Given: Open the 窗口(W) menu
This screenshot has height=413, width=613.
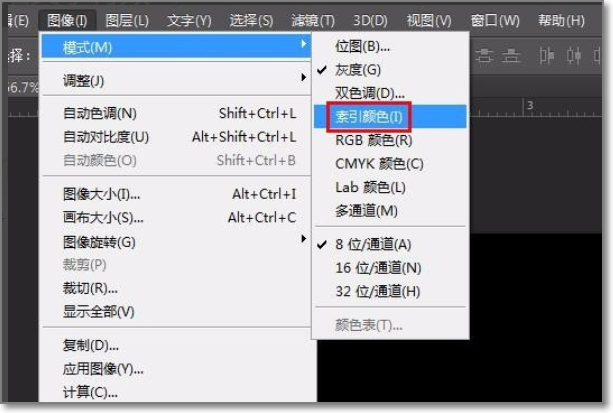Looking at the screenshot, I should (x=495, y=20).
